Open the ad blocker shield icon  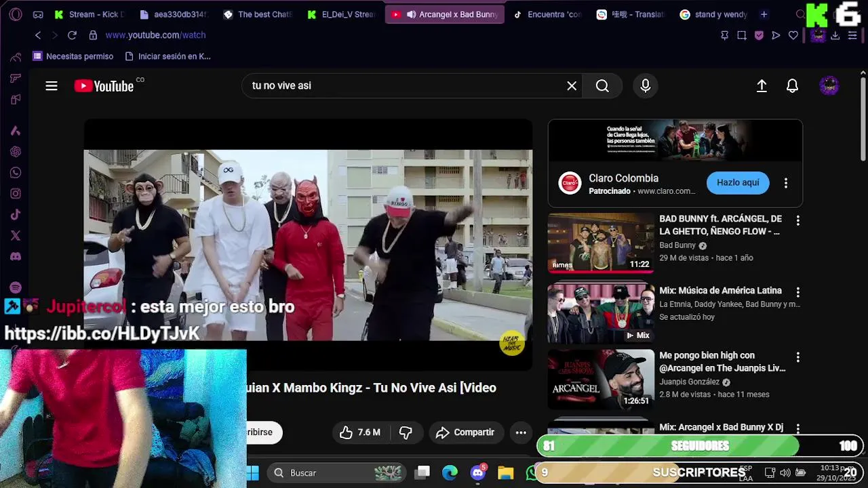759,35
